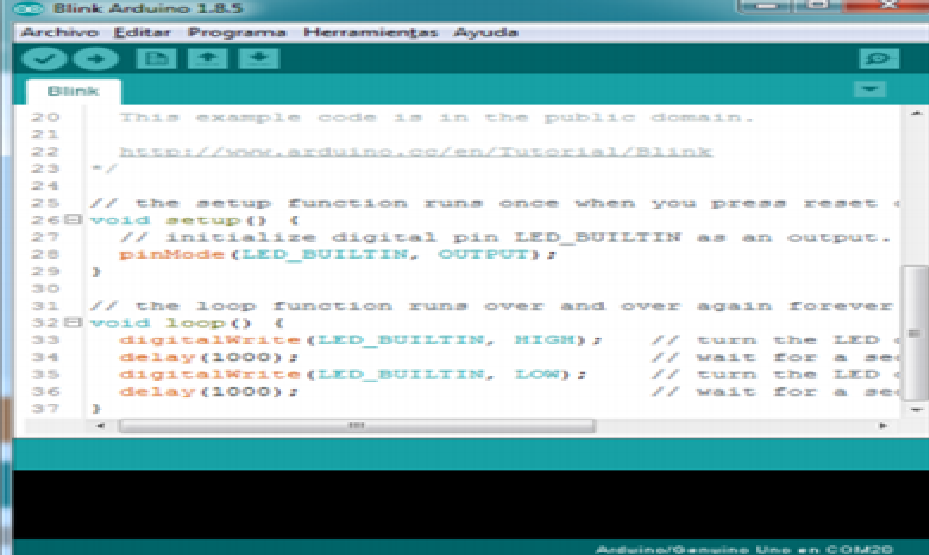Image resolution: width=929 pixels, height=555 pixels.
Task: Open a sketch with the up-arrow icon
Action: (x=207, y=59)
